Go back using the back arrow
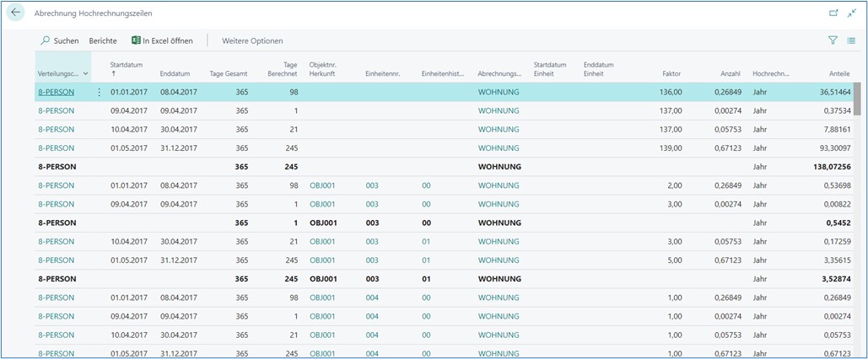 tap(15, 13)
